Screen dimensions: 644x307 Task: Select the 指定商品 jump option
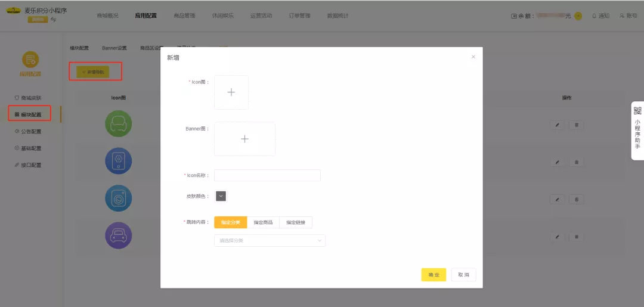(x=263, y=222)
